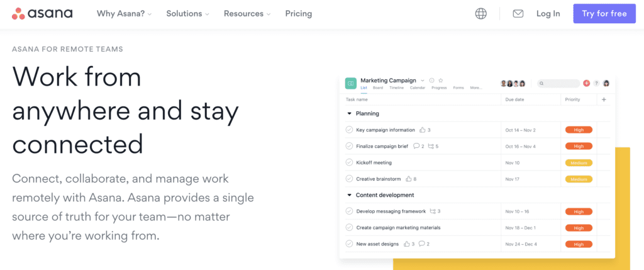This screenshot has height=270, width=644.
Task: Click the Try for free button
Action: pyautogui.click(x=604, y=14)
